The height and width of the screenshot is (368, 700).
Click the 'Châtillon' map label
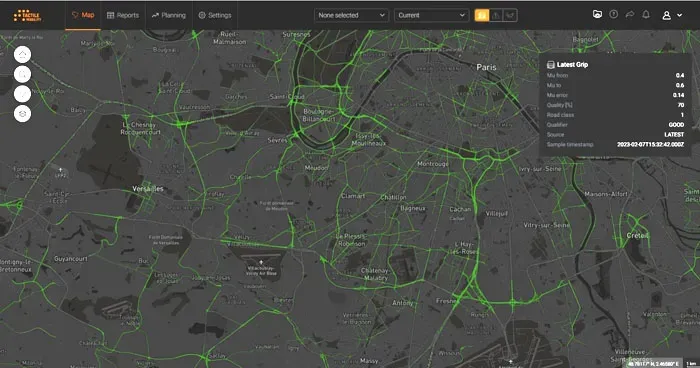click(393, 197)
